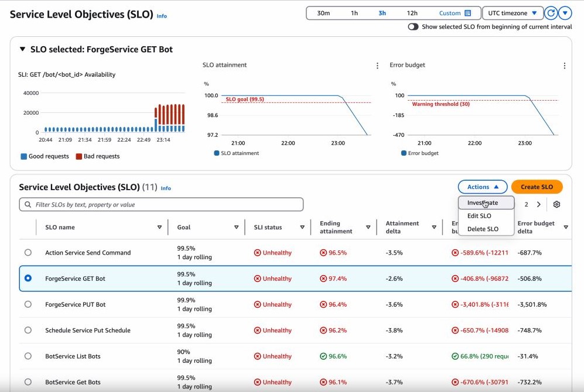Viewport: 584px width, 392px height.
Task: Open SLO attainment chart options menu
Action: pos(377,66)
